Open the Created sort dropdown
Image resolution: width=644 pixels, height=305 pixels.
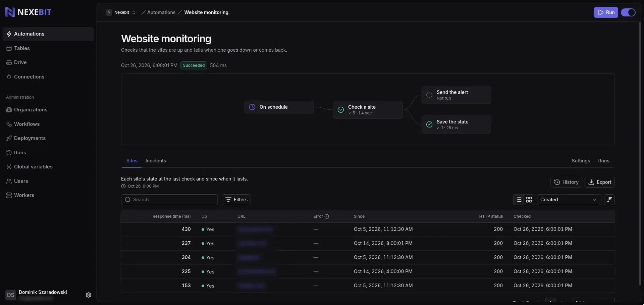569,200
